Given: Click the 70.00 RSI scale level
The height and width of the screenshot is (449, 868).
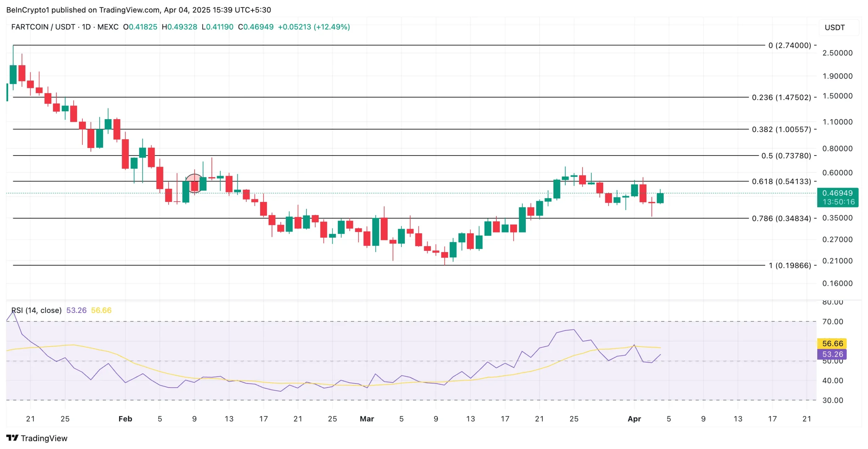Looking at the screenshot, I should [832, 321].
